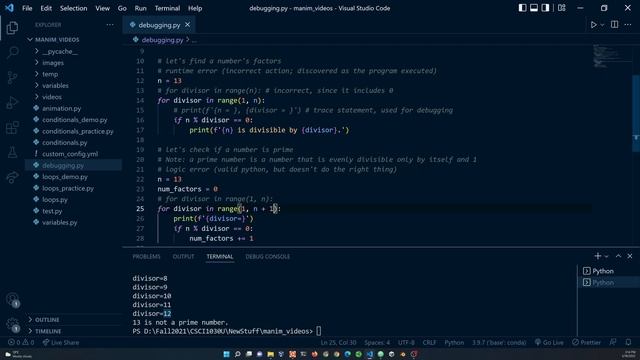This screenshot has width=640, height=360.
Task: Click the notifications bell in status bar
Action: coord(628,342)
